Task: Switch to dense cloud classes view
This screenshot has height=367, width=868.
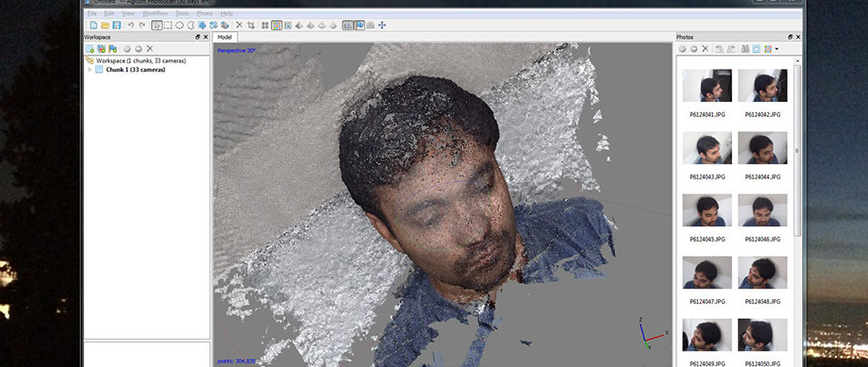Action: pos(288,25)
